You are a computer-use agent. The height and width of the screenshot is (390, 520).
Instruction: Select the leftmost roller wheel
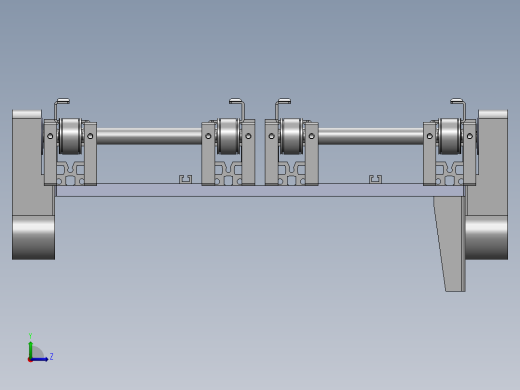click(x=70, y=136)
